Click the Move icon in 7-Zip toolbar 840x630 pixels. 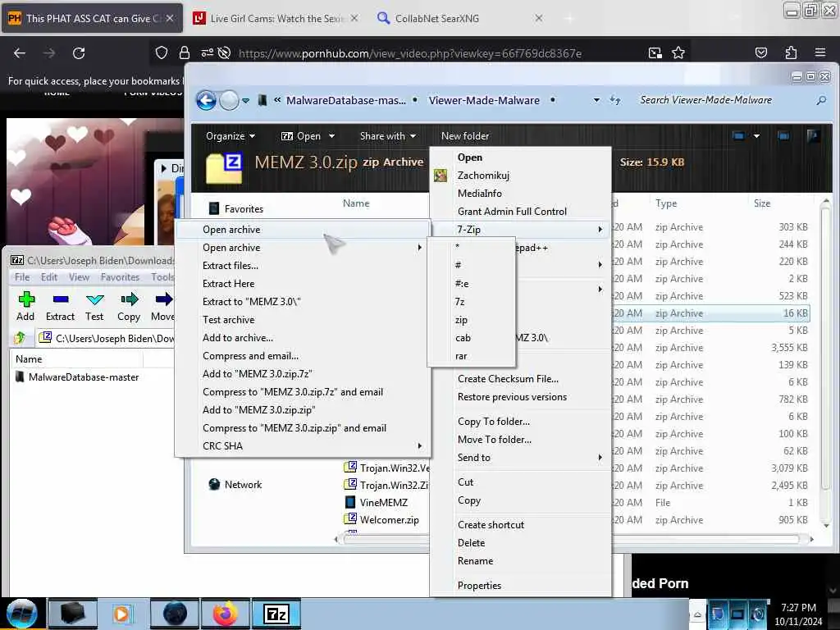coord(163,299)
